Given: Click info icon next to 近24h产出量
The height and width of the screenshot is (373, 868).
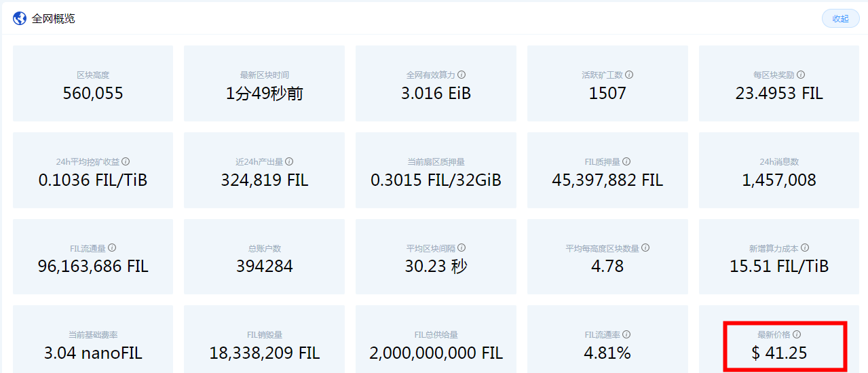Looking at the screenshot, I should (289, 161).
